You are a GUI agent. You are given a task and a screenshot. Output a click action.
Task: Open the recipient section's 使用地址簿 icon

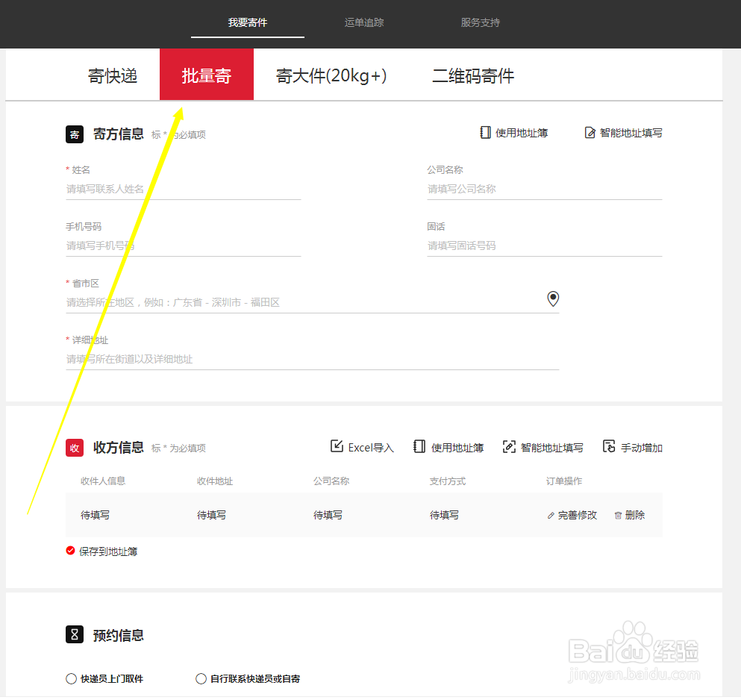[420, 446]
